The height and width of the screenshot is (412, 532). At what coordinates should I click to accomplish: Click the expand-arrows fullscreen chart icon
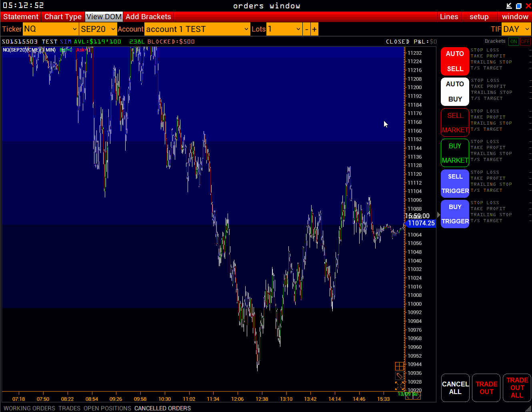pyautogui.click(x=399, y=386)
